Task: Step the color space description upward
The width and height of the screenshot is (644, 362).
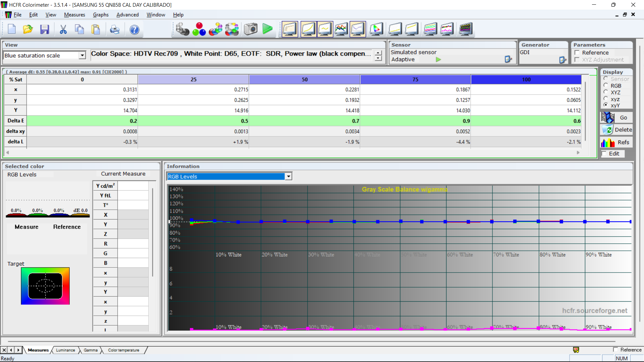Action: 378,53
